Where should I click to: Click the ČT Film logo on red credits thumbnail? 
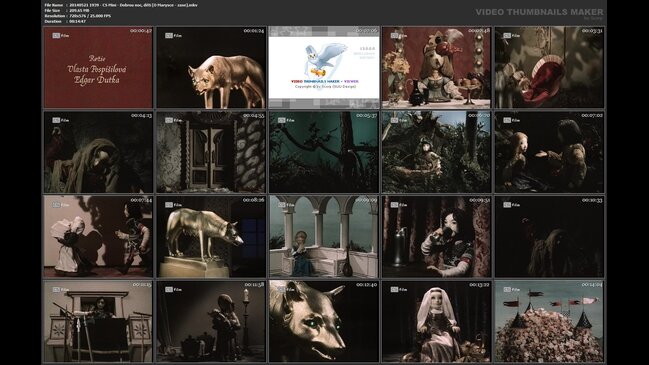[x=61, y=36]
